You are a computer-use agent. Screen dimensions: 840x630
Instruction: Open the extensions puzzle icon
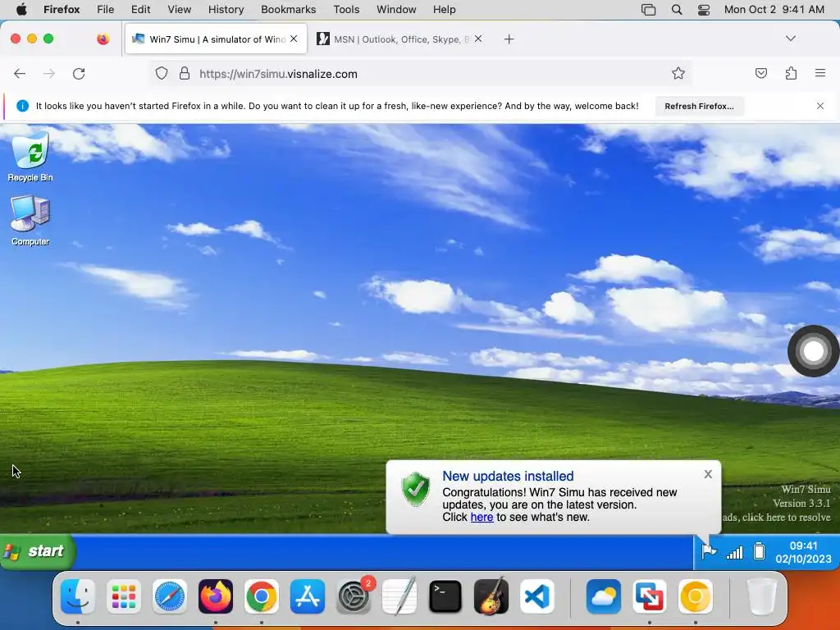[791, 73]
